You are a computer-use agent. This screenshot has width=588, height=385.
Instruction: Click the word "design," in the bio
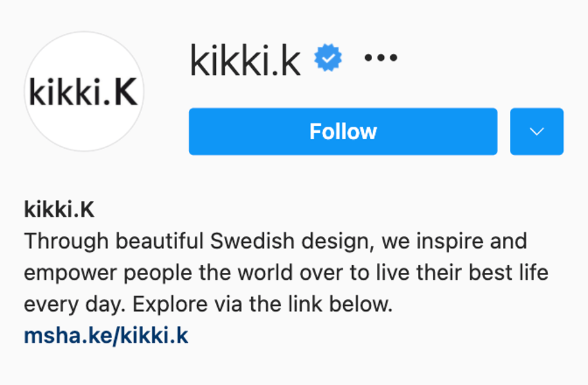point(338,242)
